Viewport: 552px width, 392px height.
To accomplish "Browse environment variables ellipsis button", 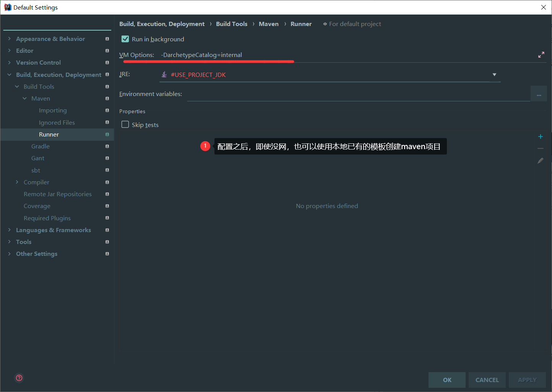I will pos(539,94).
